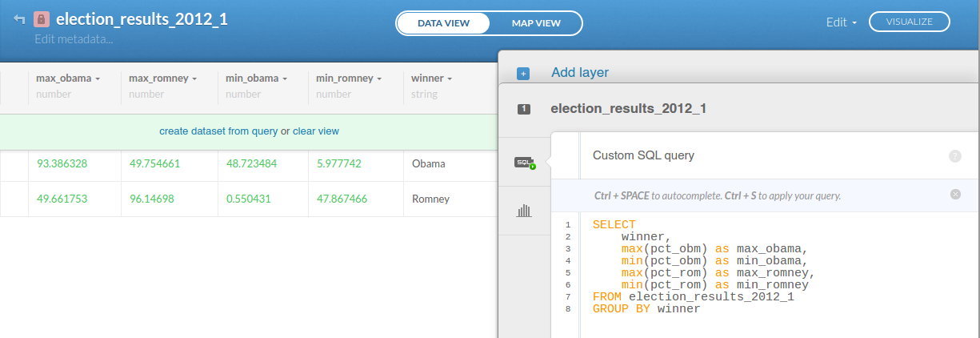This screenshot has width=980, height=338.
Task: Dismiss the autocomplete hint bar
Action: point(955,194)
